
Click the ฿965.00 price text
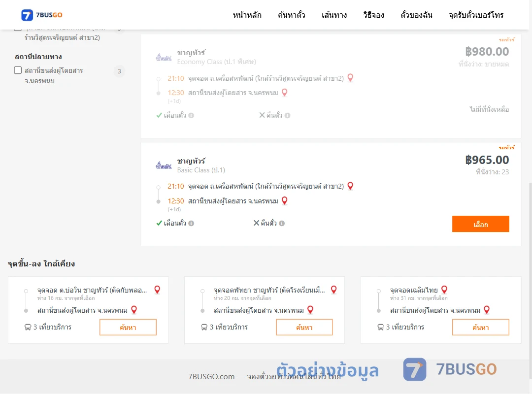(487, 160)
